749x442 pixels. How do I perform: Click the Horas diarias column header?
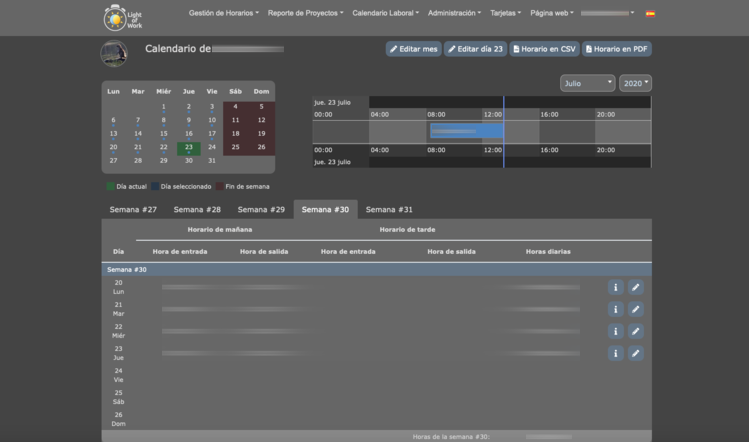coord(548,251)
